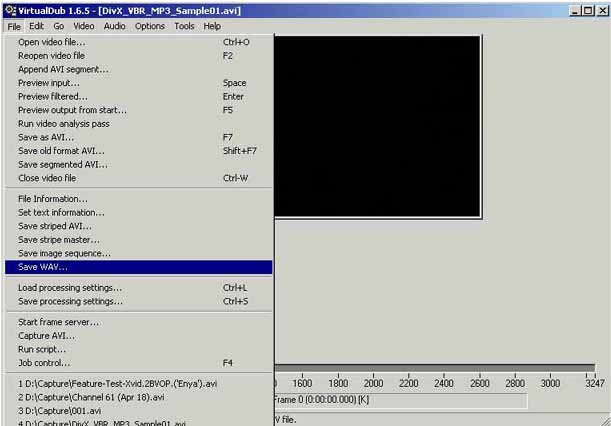The image size is (611, 426).
Task: Choose Save processing settings...
Action: [139, 301]
